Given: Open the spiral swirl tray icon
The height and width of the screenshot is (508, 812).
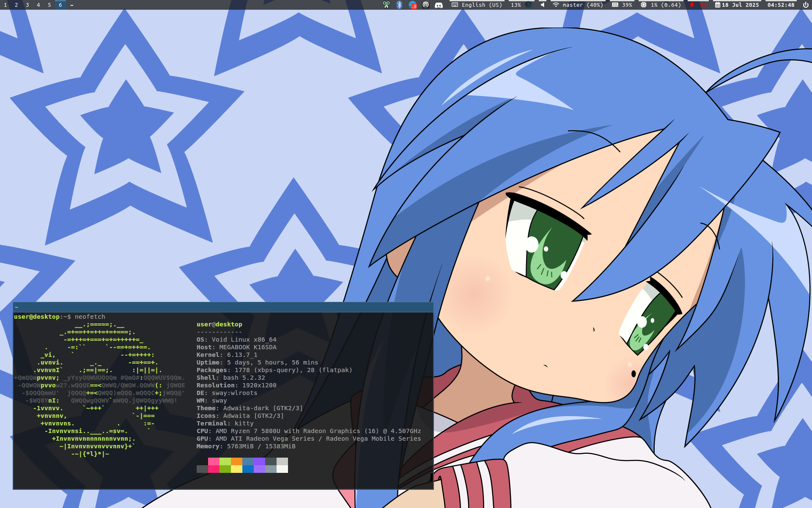Looking at the screenshot, I should pos(426,5).
